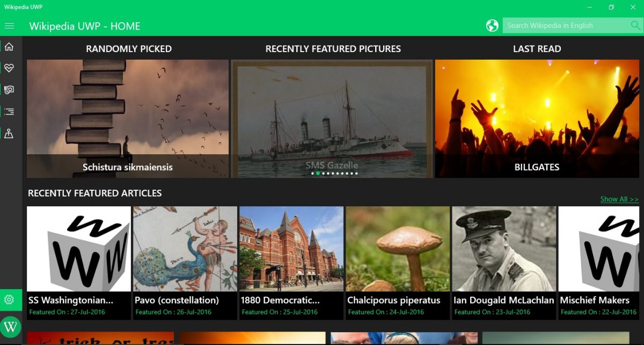Jump to the last featured picture dot
Image resolution: width=644 pixels, height=345 pixels.
click(356, 173)
